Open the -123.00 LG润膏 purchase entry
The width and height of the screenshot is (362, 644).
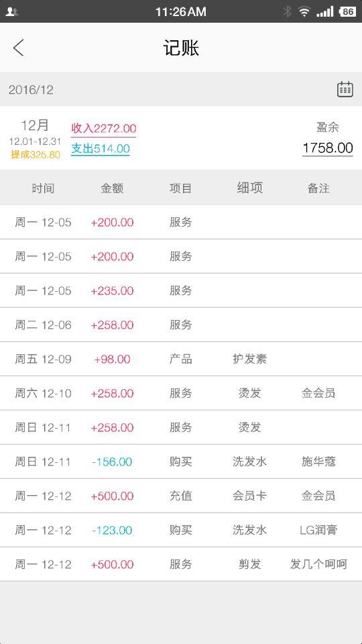181,530
